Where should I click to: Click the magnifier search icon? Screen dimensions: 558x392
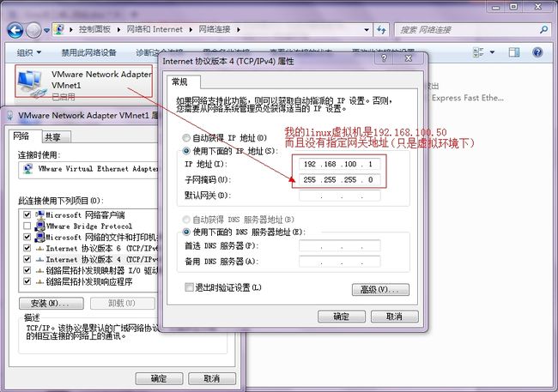click(543, 29)
